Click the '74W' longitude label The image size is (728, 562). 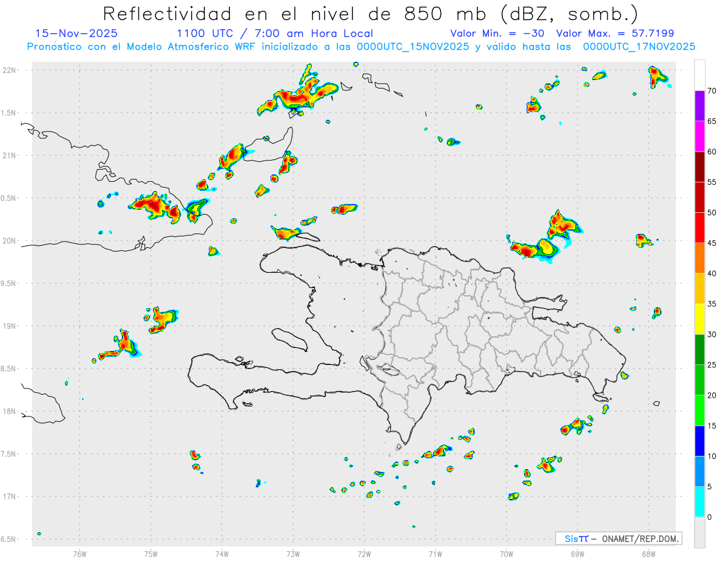pos(221,554)
